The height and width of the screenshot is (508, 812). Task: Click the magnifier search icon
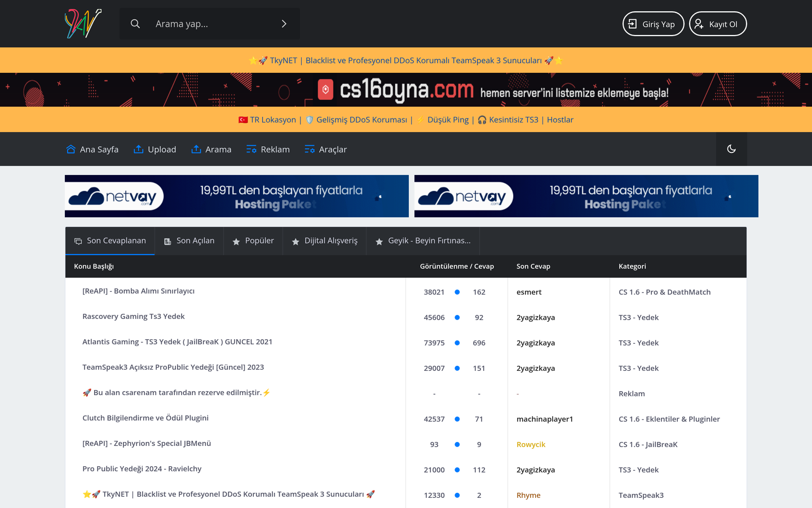click(x=135, y=24)
